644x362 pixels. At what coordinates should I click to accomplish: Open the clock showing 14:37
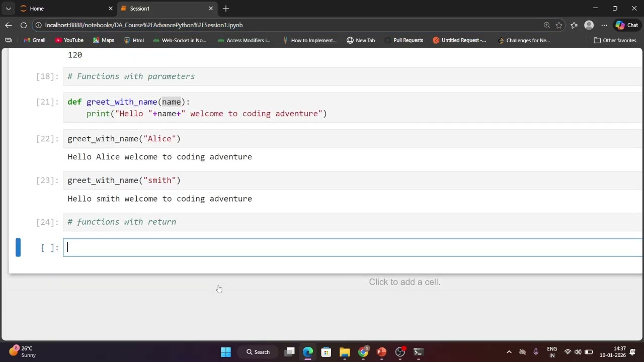[612, 351]
